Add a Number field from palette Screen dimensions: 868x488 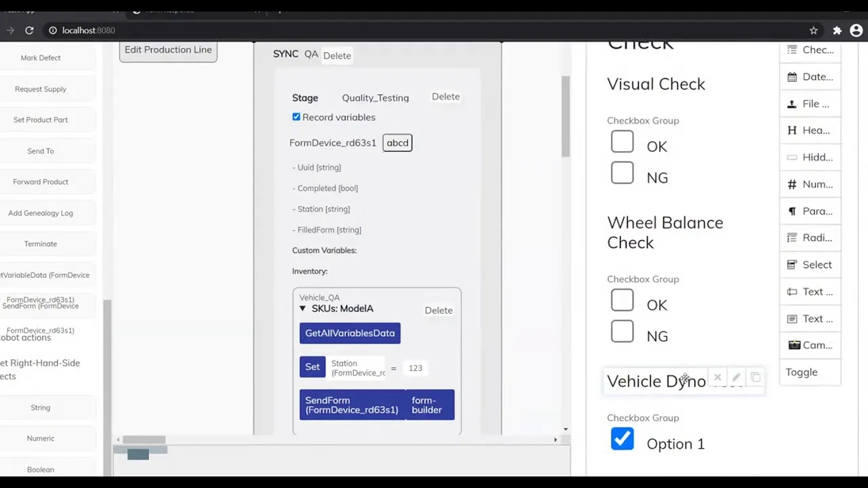coord(810,184)
